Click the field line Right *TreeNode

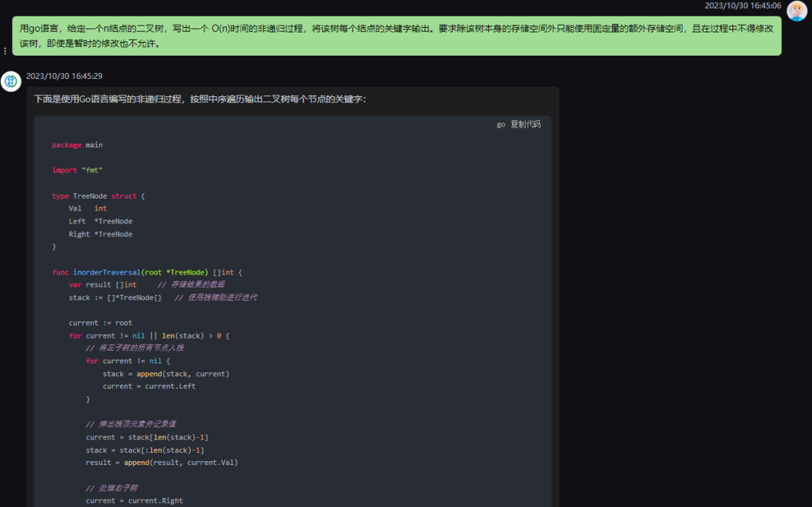click(x=101, y=234)
